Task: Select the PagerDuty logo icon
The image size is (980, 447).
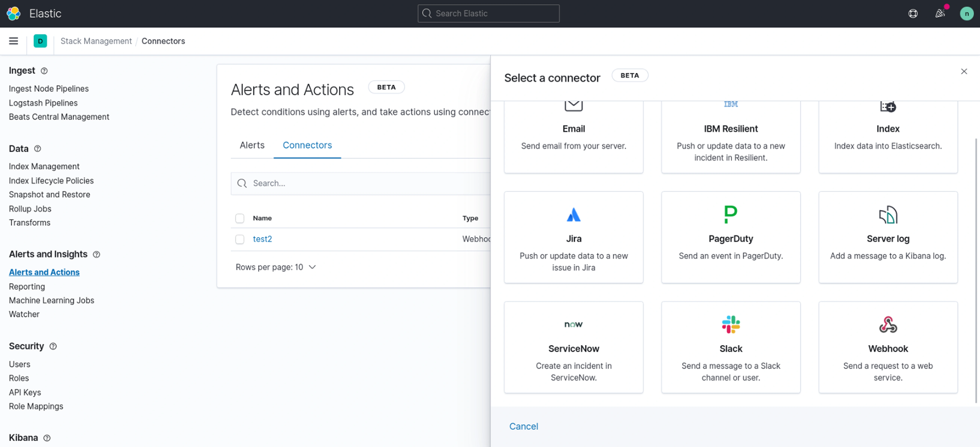Action: (x=730, y=214)
